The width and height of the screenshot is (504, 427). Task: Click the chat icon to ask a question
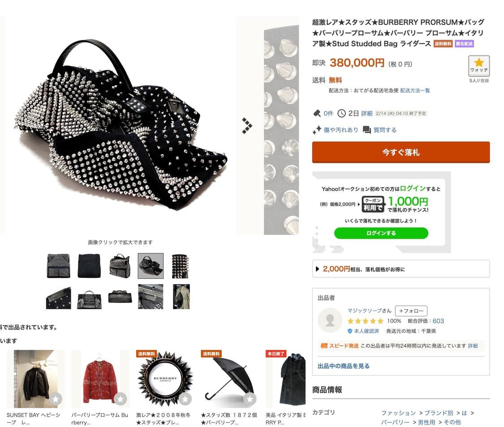click(x=367, y=130)
